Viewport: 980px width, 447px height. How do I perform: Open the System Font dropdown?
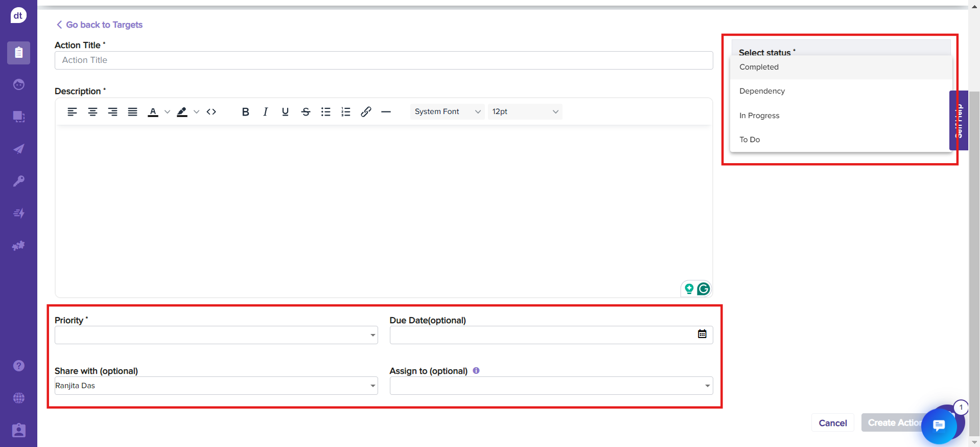click(x=447, y=112)
